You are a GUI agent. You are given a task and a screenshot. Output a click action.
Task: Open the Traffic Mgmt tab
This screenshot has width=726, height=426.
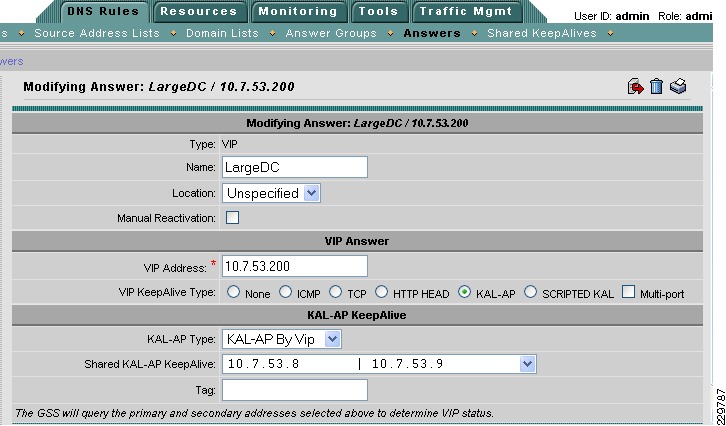pyautogui.click(x=466, y=12)
